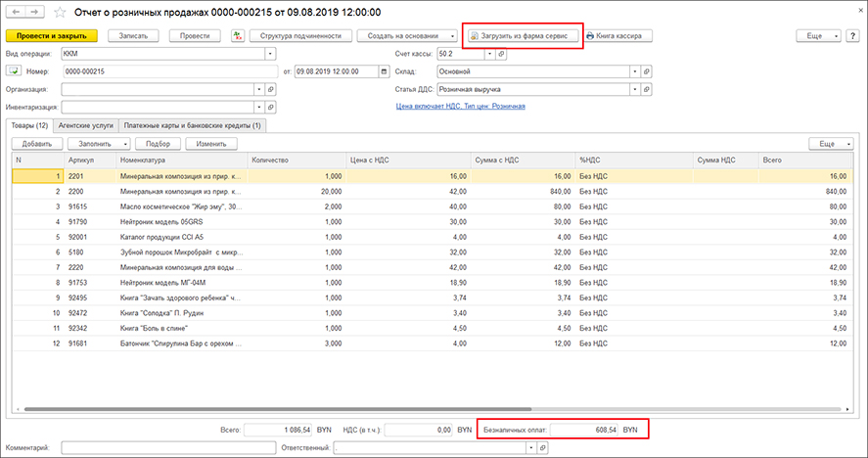Click the forward navigation arrow
868x458 pixels.
[x=34, y=13]
